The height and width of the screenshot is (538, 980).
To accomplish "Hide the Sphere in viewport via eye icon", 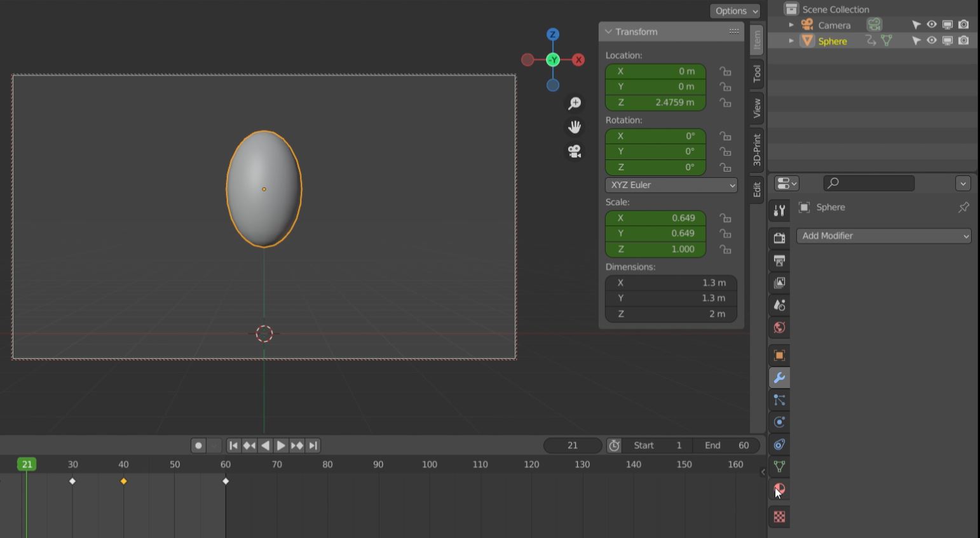I will pos(932,41).
